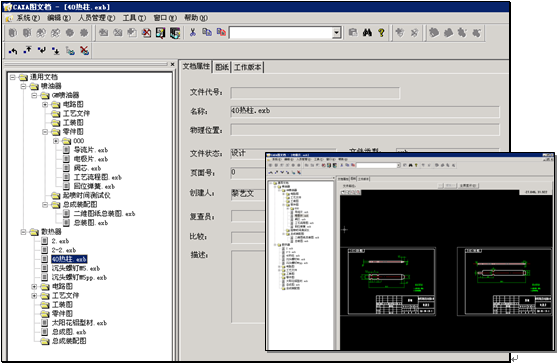Image resolution: width=560 pixels, height=364 pixels.
Task: Click the yellow question mark Help icon
Action: click(381, 33)
